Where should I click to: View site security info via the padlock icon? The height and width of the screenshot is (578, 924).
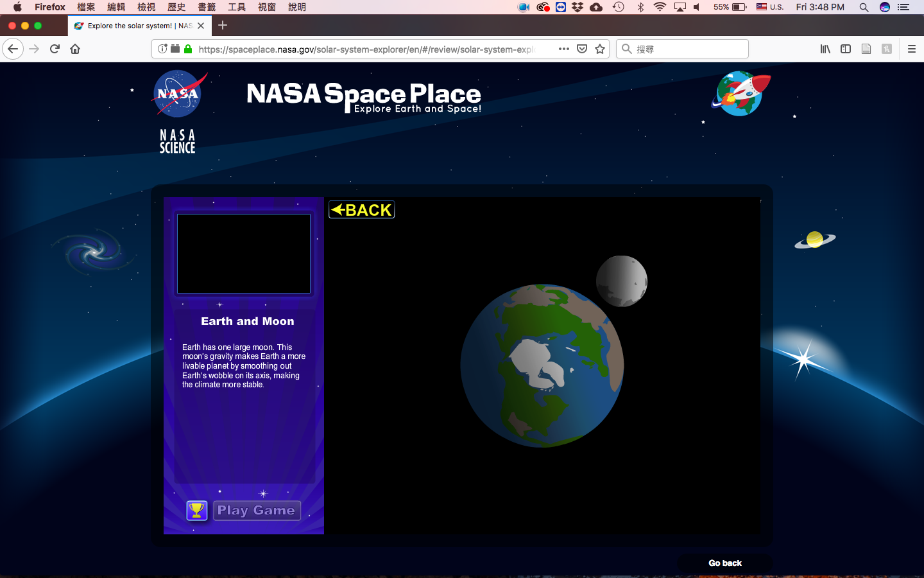click(187, 48)
